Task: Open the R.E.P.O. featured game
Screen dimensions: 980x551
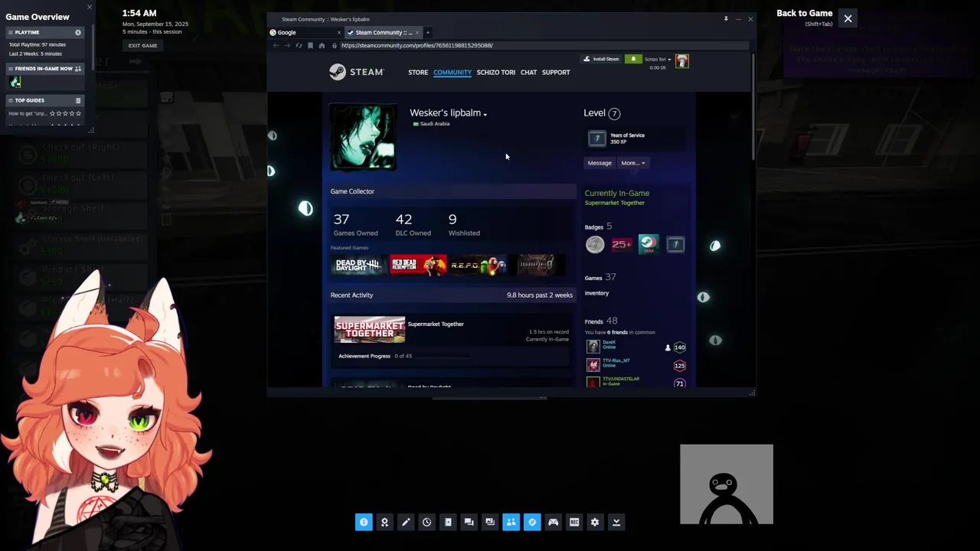Action: point(478,266)
